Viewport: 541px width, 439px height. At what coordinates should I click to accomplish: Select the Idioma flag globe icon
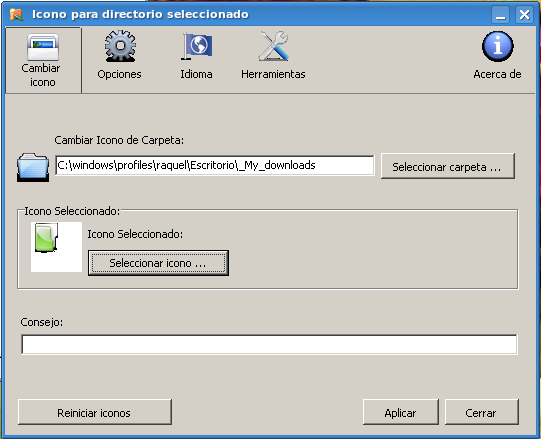197,46
